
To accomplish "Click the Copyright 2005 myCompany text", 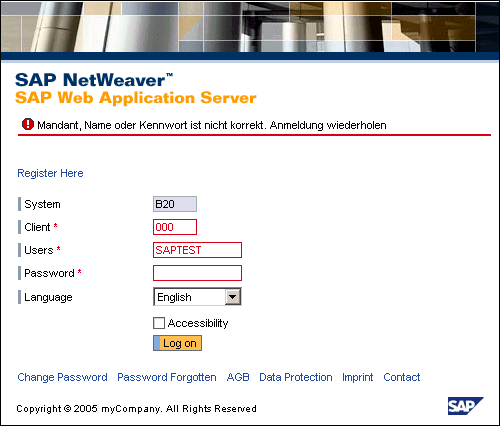I will [136, 409].
